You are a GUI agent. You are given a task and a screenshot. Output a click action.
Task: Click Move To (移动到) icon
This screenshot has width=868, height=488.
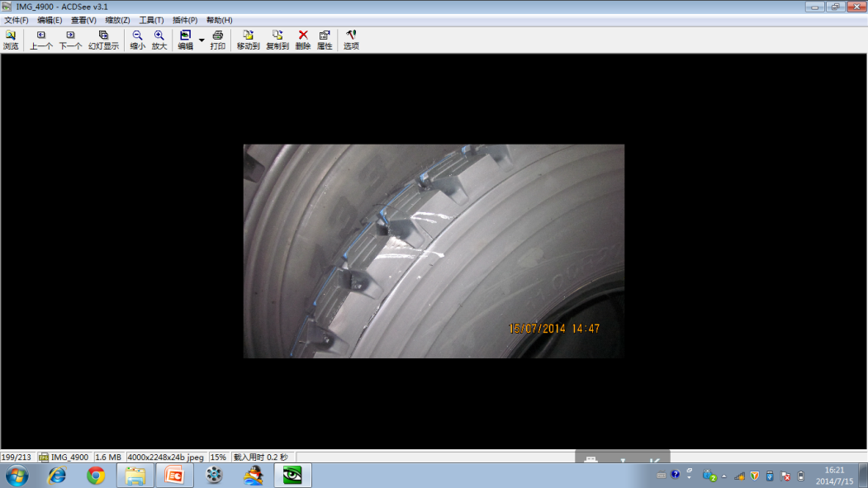(248, 40)
